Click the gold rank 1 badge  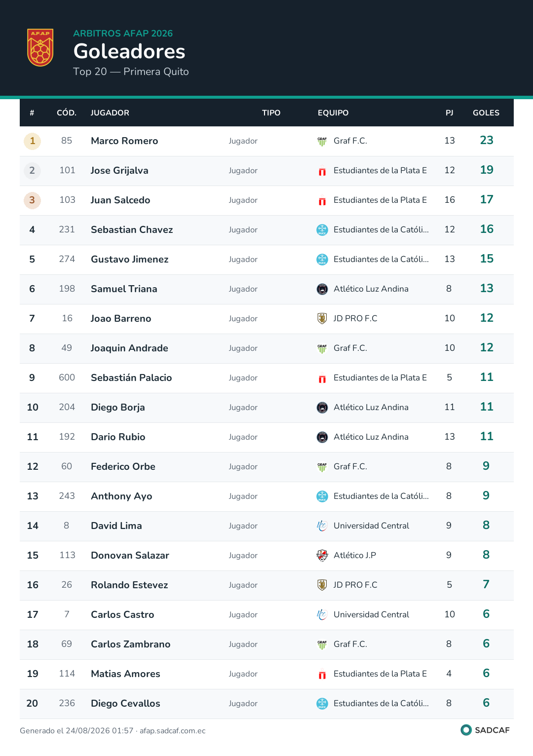(x=32, y=141)
